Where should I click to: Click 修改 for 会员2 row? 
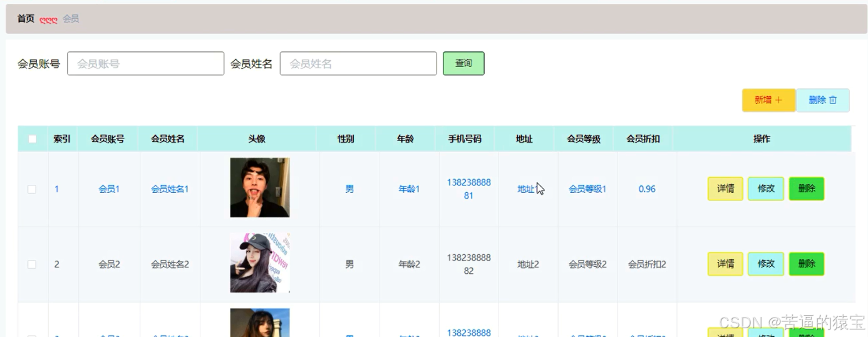(766, 264)
